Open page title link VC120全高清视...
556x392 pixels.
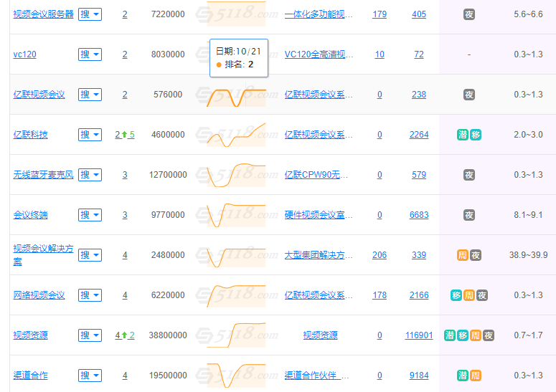tap(319, 54)
